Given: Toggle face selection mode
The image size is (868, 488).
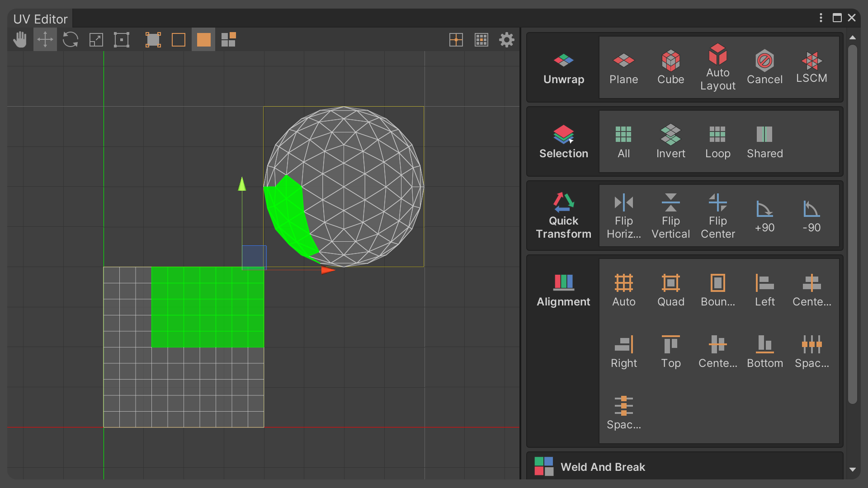Looking at the screenshot, I should click(203, 40).
